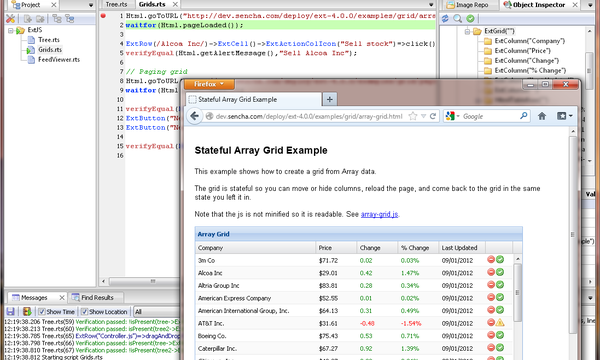Click Refresh icon in Object Inspector toolbar
The image size is (600, 360).
pyautogui.click(x=445, y=18)
